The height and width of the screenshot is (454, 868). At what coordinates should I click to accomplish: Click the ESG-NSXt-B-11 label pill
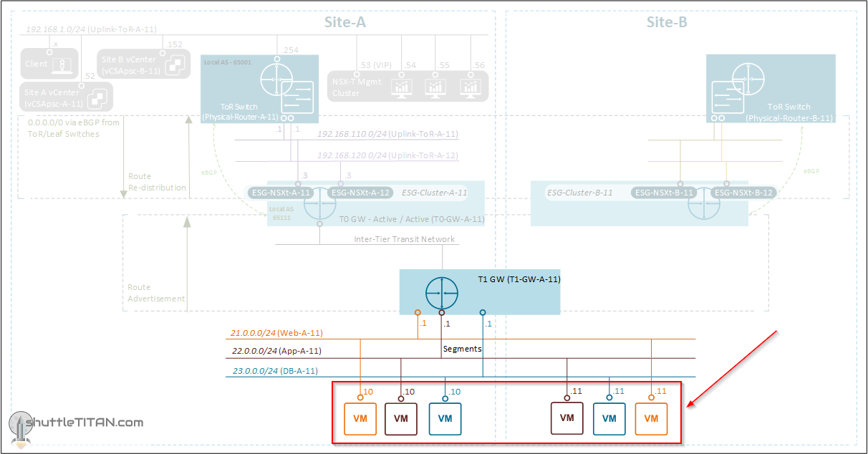coord(665,192)
